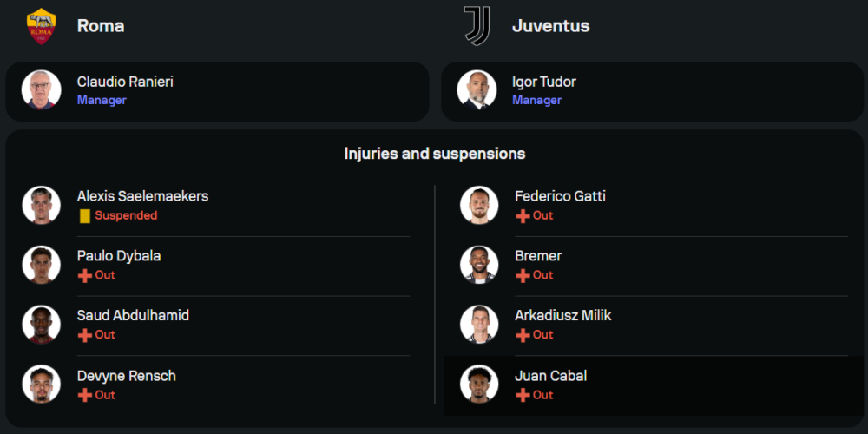Click the injury cross under Federico Gatti
This screenshot has width=868, height=434.
(523, 215)
